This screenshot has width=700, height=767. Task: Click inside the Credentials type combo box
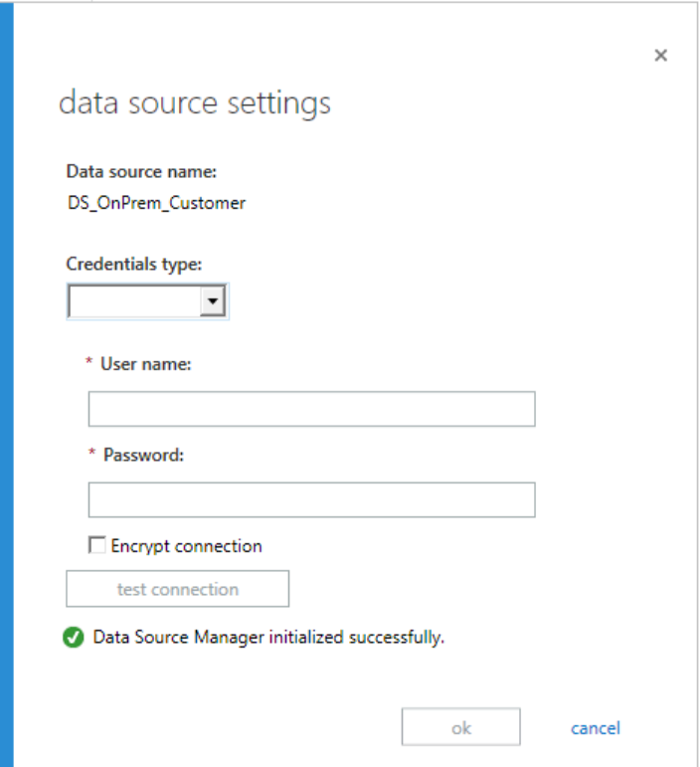134,301
